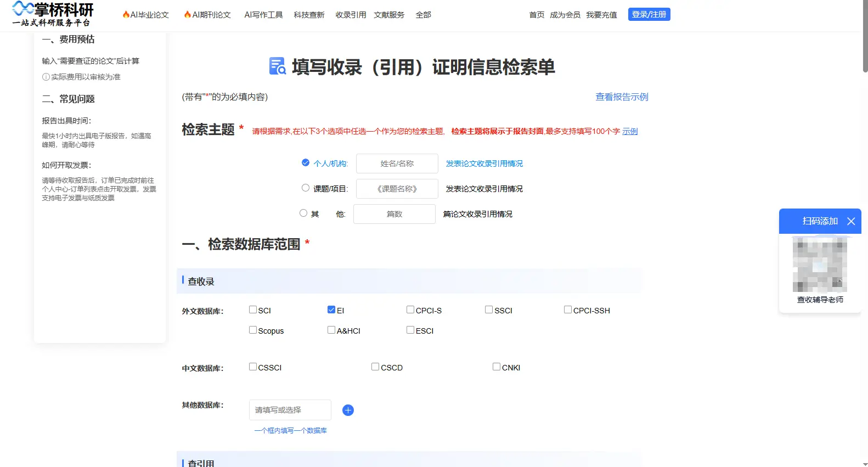Select the 其他 radio option
868x467 pixels.
point(303,213)
